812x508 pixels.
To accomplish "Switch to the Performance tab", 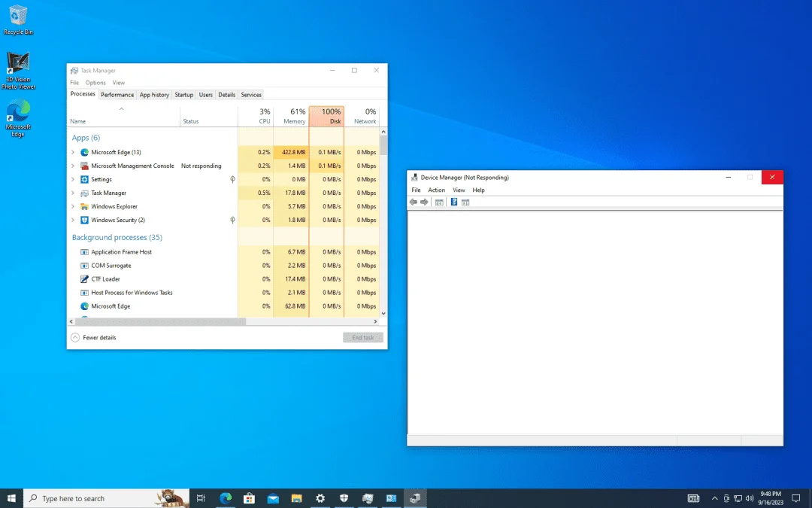I will [117, 95].
